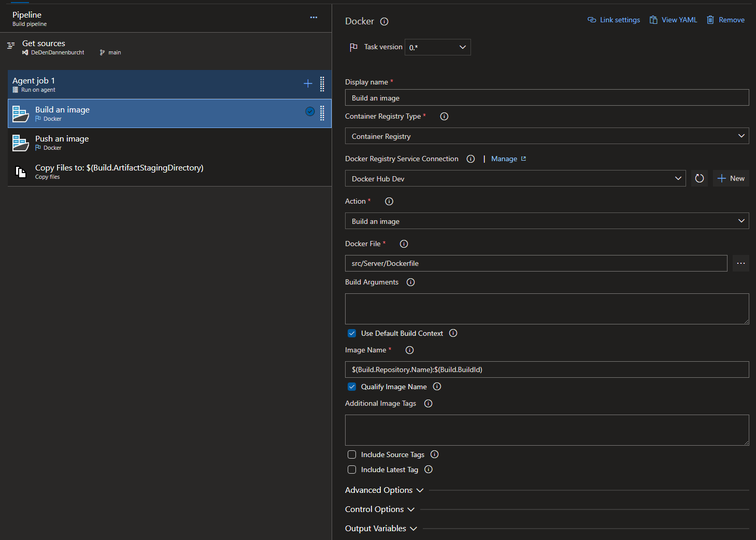Add a task to Agent job 1
The width and height of the screenshot is (756, 540).
(308, 83)
